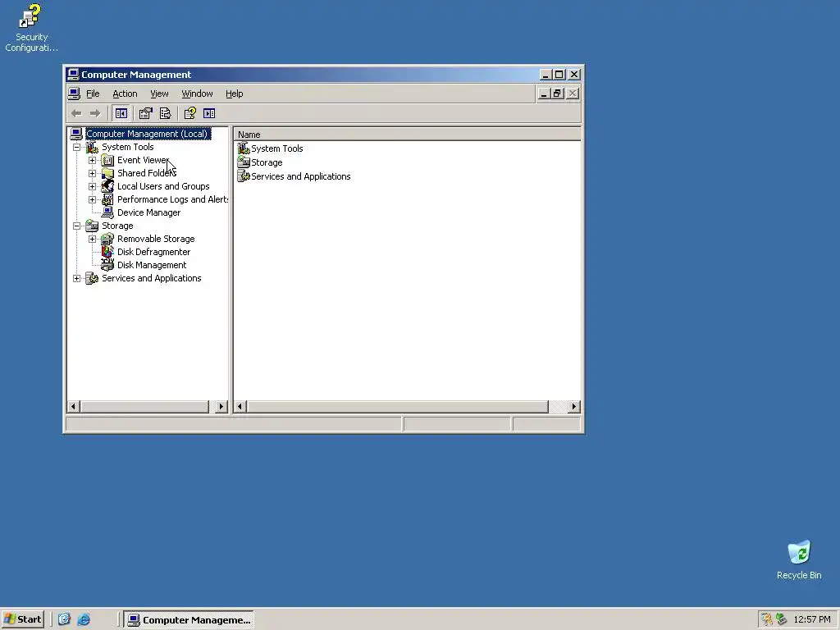Open the View menu
This screenshot has width=840, height=630.
pyautogui.click(x=159, y=94)
